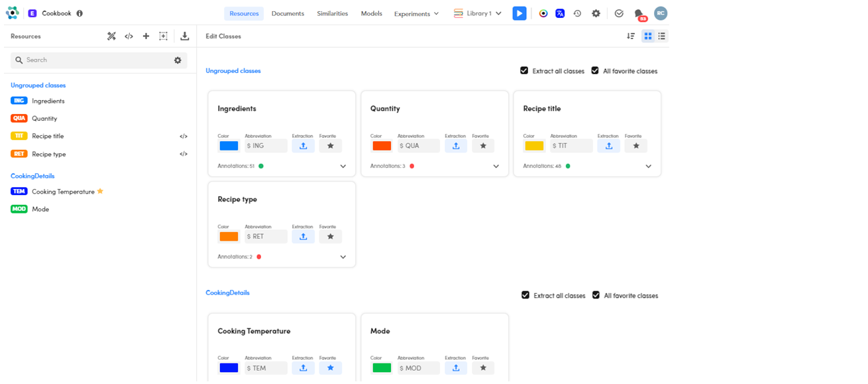Open notifications bell with red badge
Image resolution: width=868 pixels, height=384 pixels.
pos(639,14)
